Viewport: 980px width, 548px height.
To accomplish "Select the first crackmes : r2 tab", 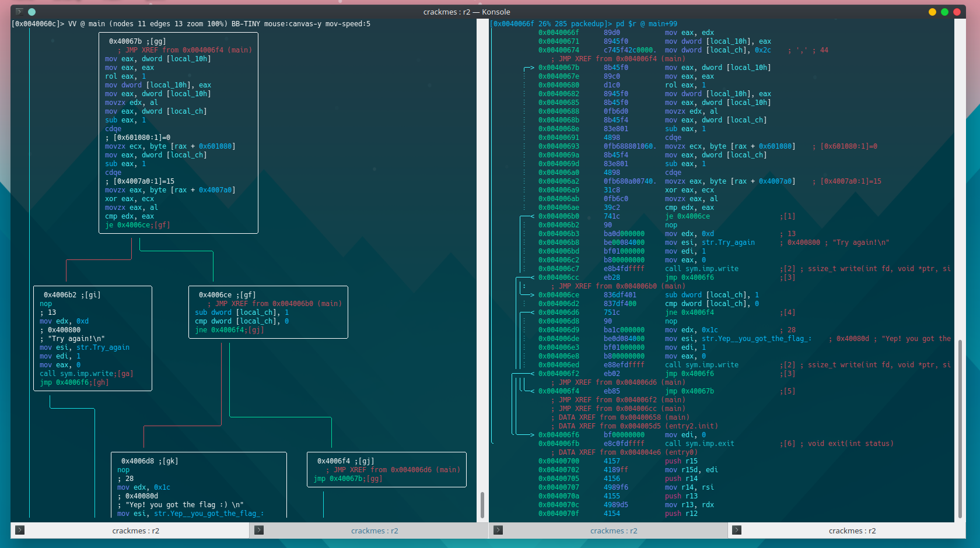I will tap(135, 531).
